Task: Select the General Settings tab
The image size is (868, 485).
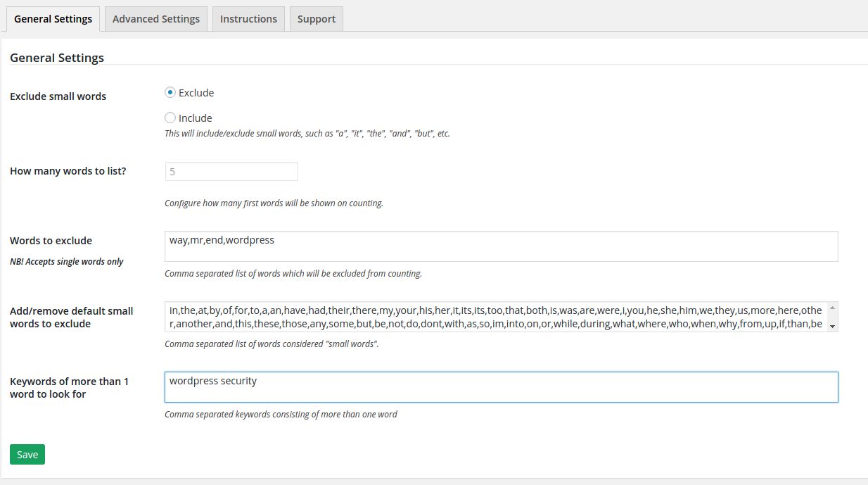Action: pos(53,19)
